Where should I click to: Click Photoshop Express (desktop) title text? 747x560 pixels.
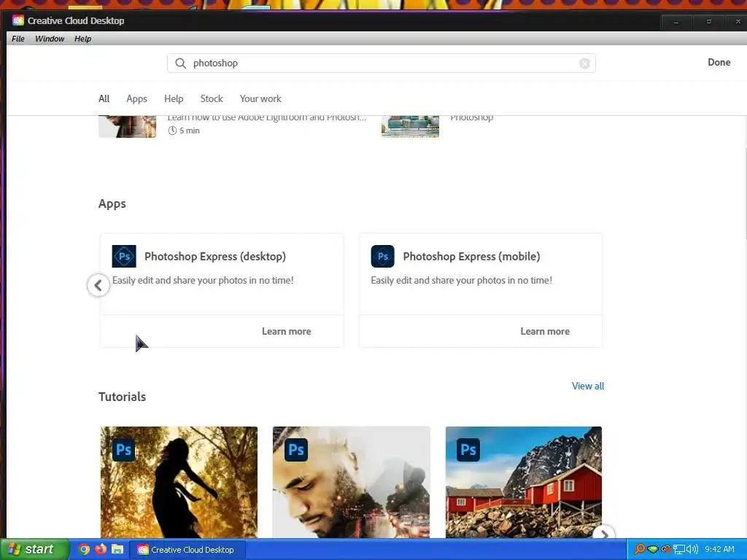pos(215,257)
